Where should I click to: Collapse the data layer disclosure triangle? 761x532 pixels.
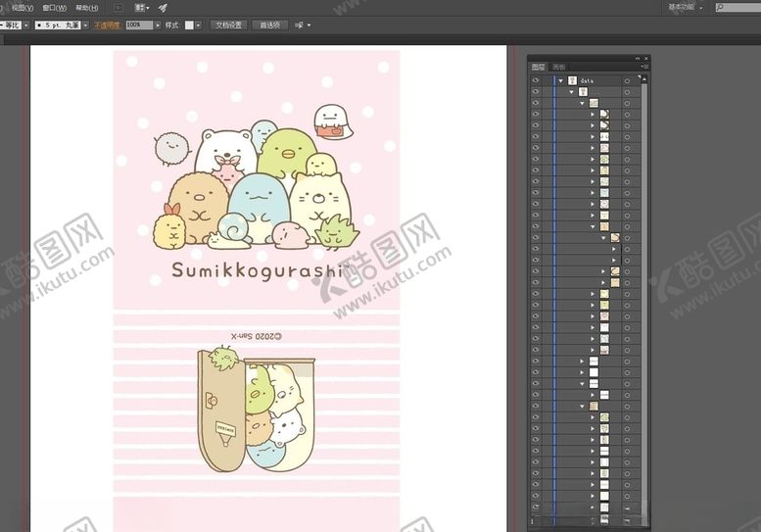click(561, 80)
